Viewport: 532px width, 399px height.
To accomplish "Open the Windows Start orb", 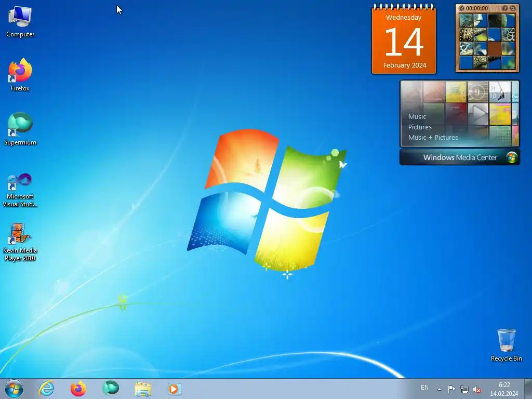I will point(14,389).
